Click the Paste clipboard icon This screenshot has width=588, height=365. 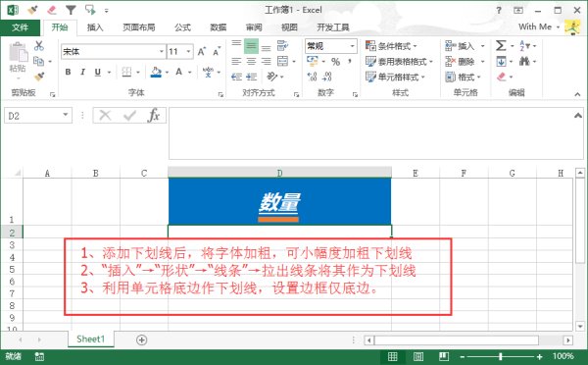click(18, 52)
